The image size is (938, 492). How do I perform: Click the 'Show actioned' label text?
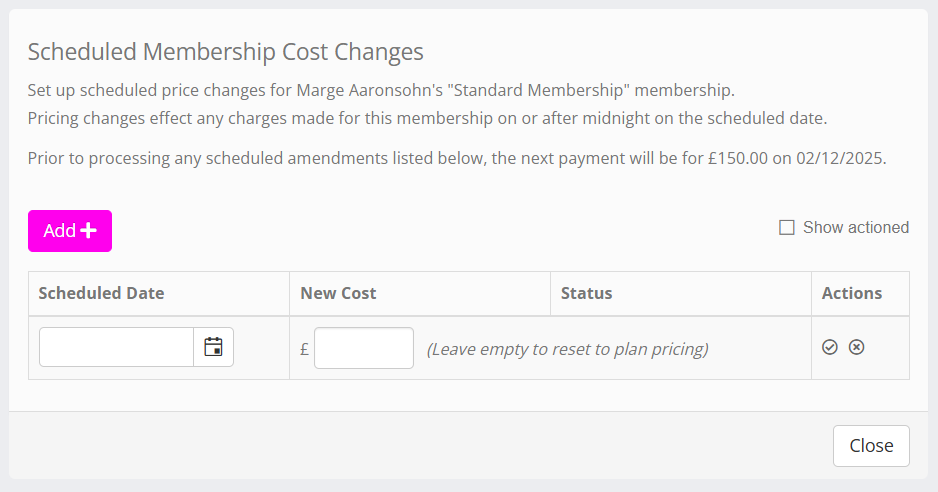(x=856, y=228)
